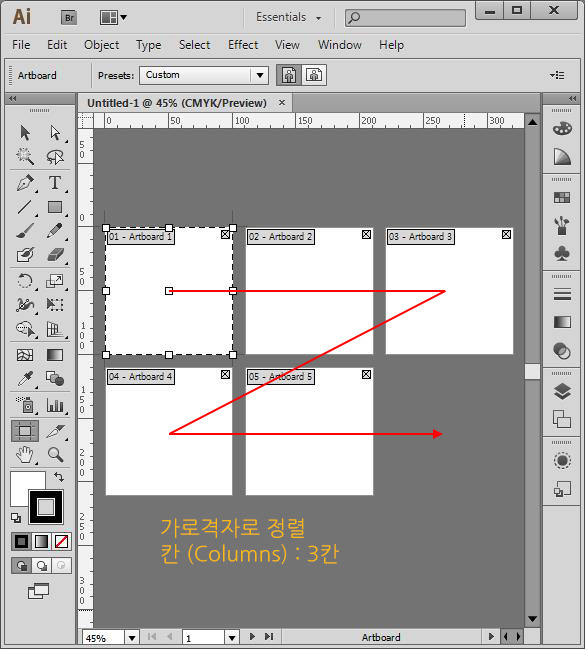Select the Lasso tool

click(55, 157)
